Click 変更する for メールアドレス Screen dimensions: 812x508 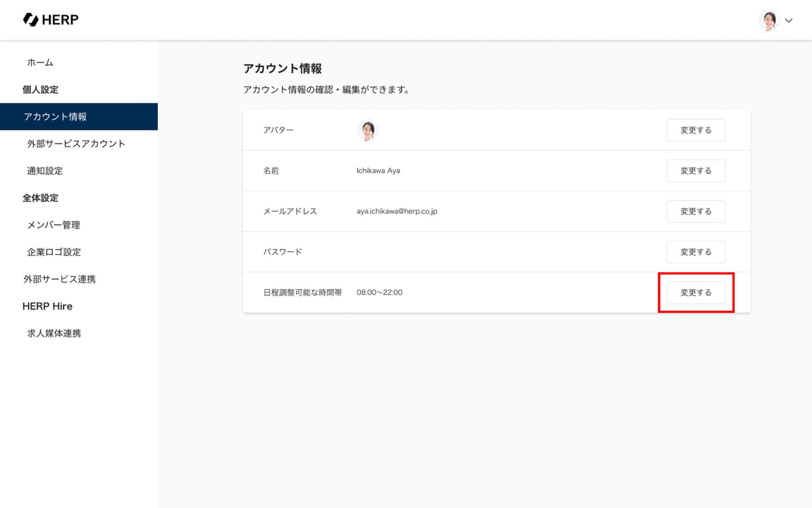(x=696, y=212)
